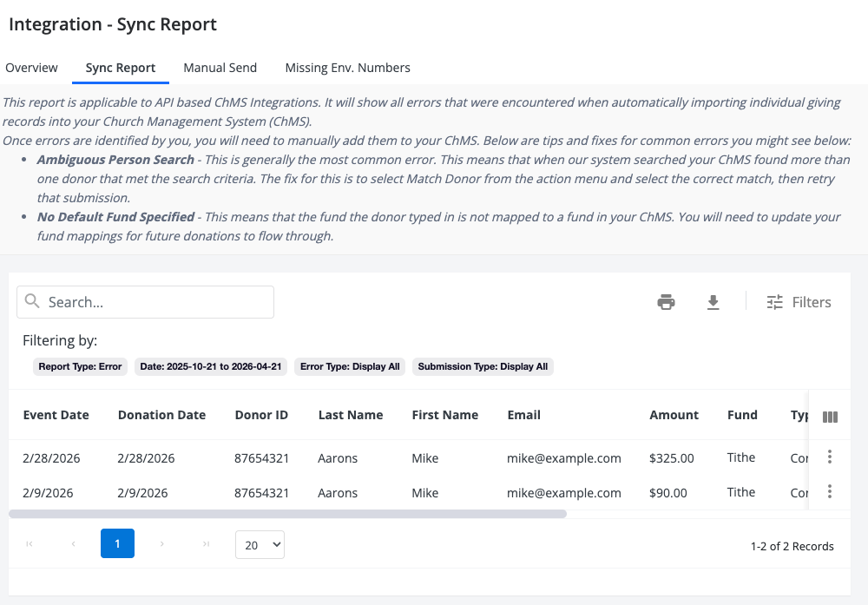The image size is (868, 605).
Task: Click the download report icon
Action: 713,302
